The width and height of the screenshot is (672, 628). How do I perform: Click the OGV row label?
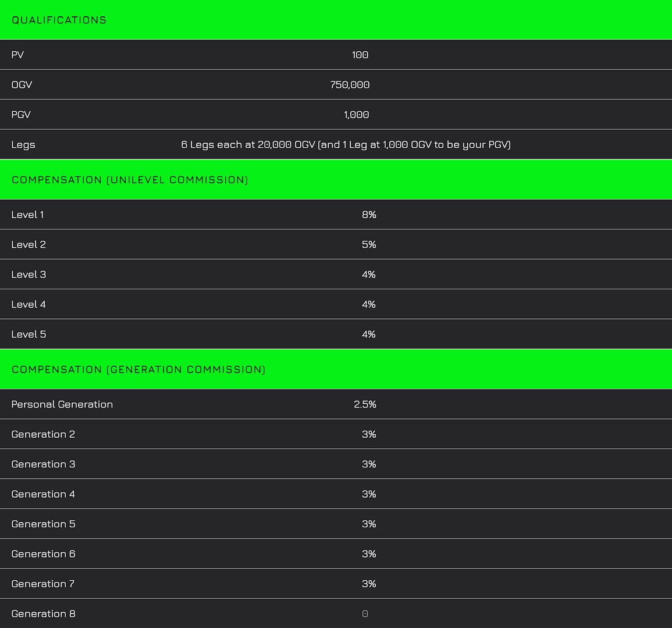(22, 84)
